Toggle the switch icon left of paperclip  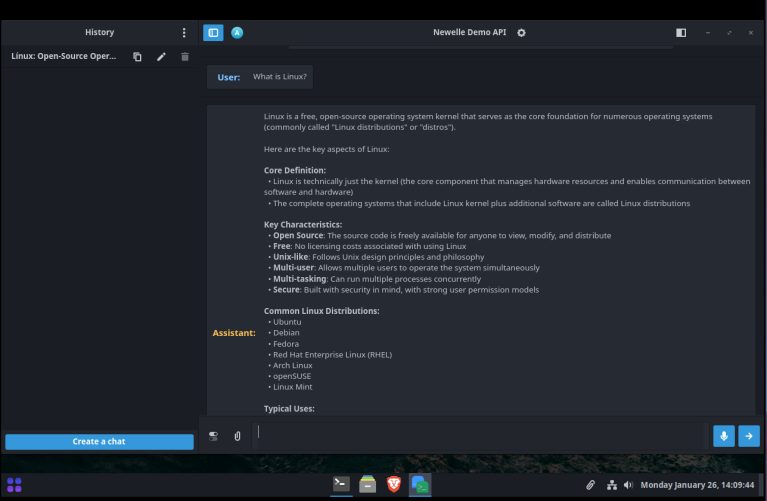tap(213, 436)
